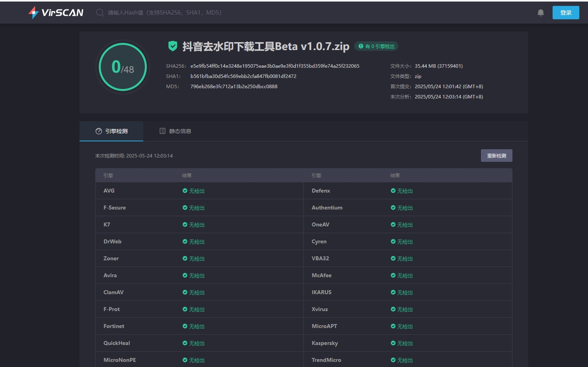Click the Authentium result checkmark icon
The height and width of the screenshot is (367, 588).
[x=393, y=208]
